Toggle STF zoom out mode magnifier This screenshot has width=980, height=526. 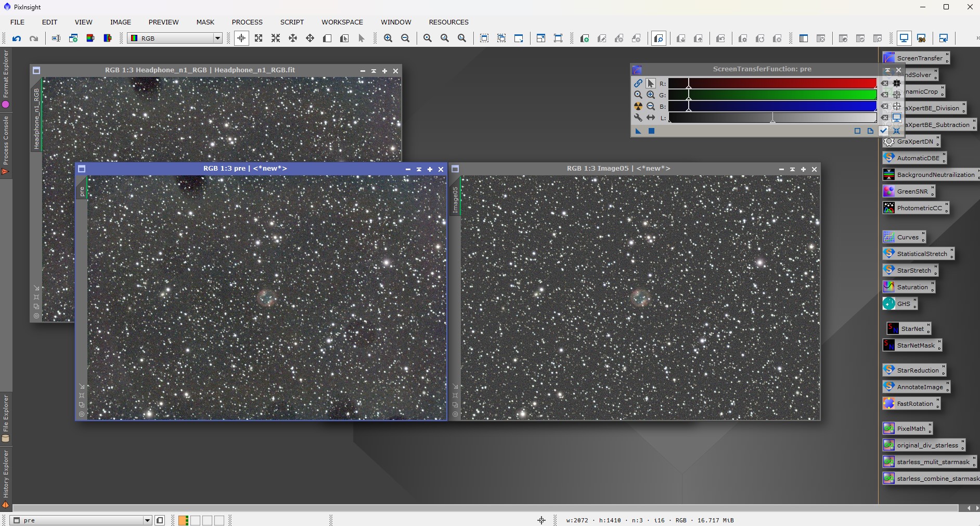click(651, 106)
